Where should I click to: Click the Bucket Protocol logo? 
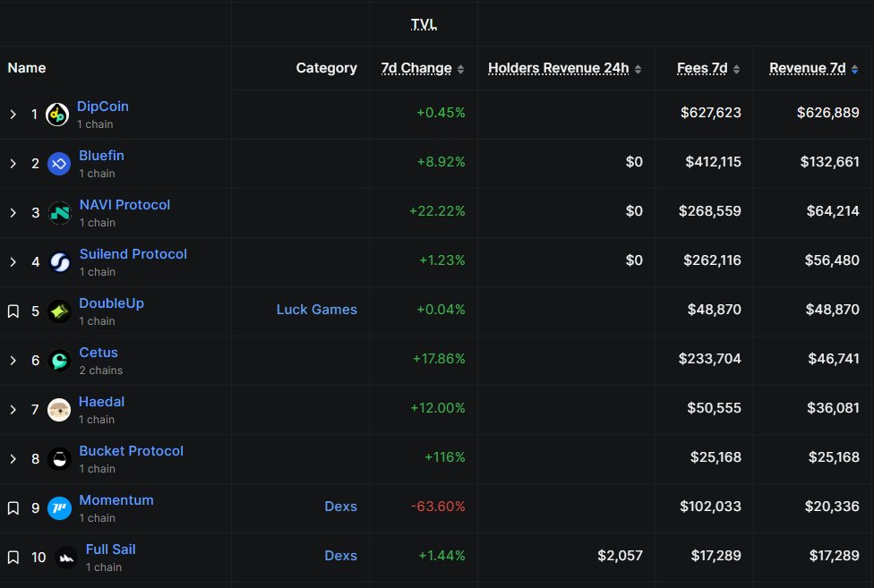point(59,459)
